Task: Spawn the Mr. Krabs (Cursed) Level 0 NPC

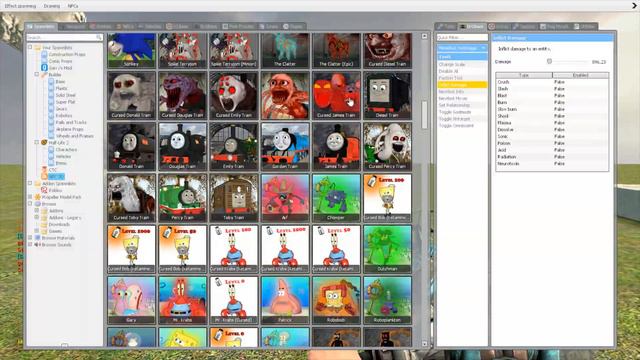Action: pyautogui.click(x=234, y=300)
